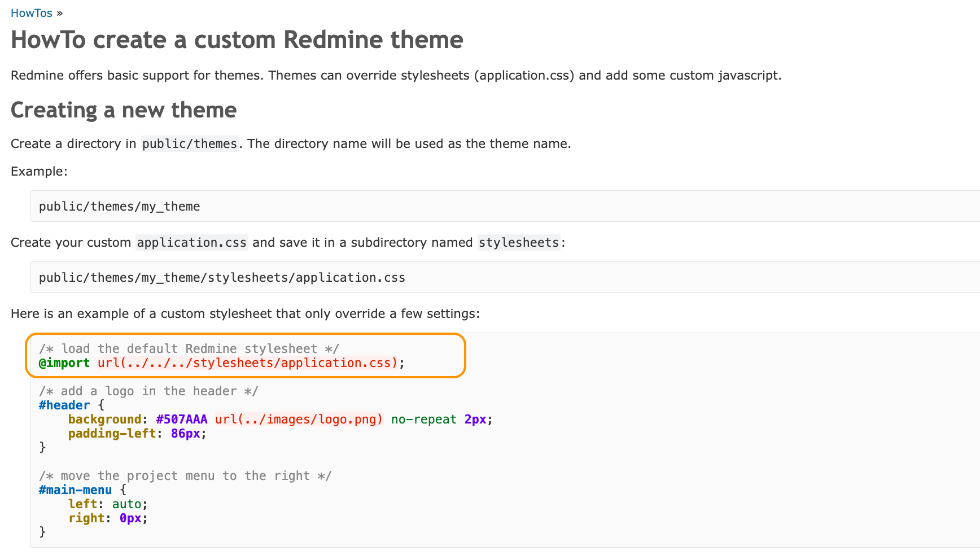Click the comment load the default Redmine stylesheet
This screenshot has height=559, width=980.
click(x=189, y=348)
